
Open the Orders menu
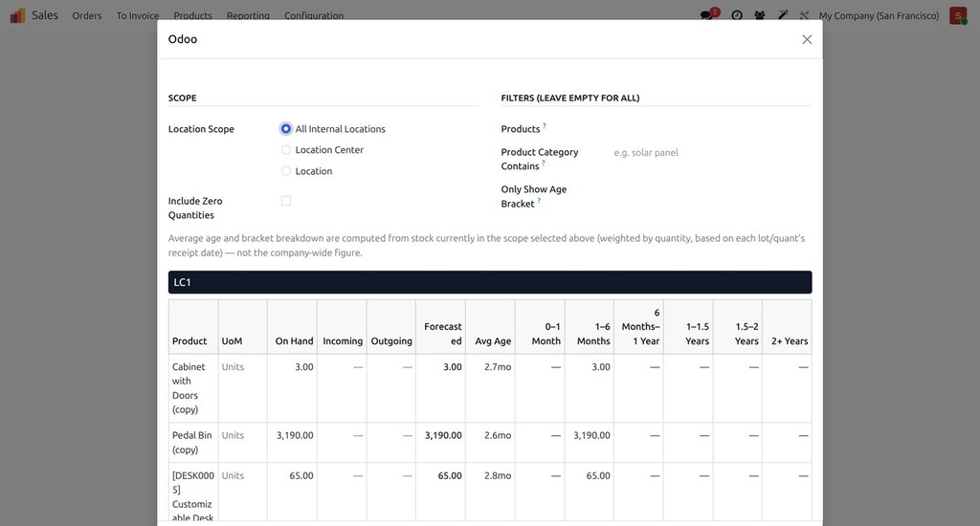[87, 15]
